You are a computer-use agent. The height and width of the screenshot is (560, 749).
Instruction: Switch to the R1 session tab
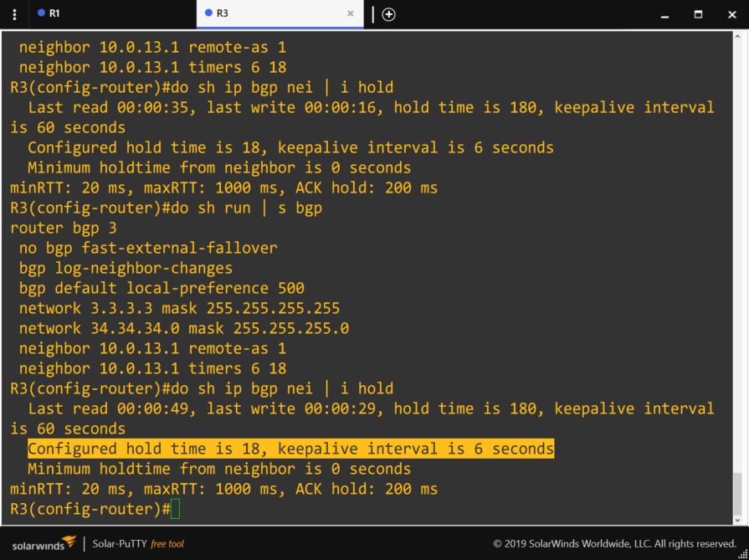click(54, 14)
